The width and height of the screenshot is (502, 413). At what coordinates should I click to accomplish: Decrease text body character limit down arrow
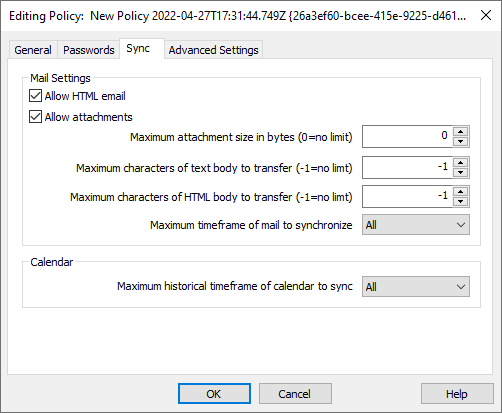pyautogui.click(x=461, y=172)
